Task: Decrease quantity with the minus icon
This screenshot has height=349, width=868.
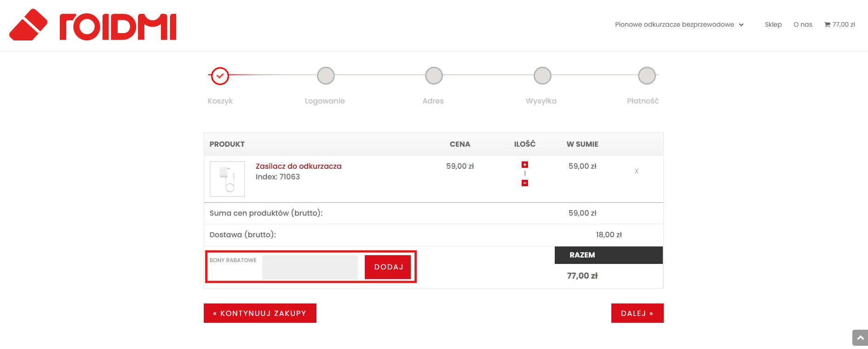Action: [x=525, y=183]
